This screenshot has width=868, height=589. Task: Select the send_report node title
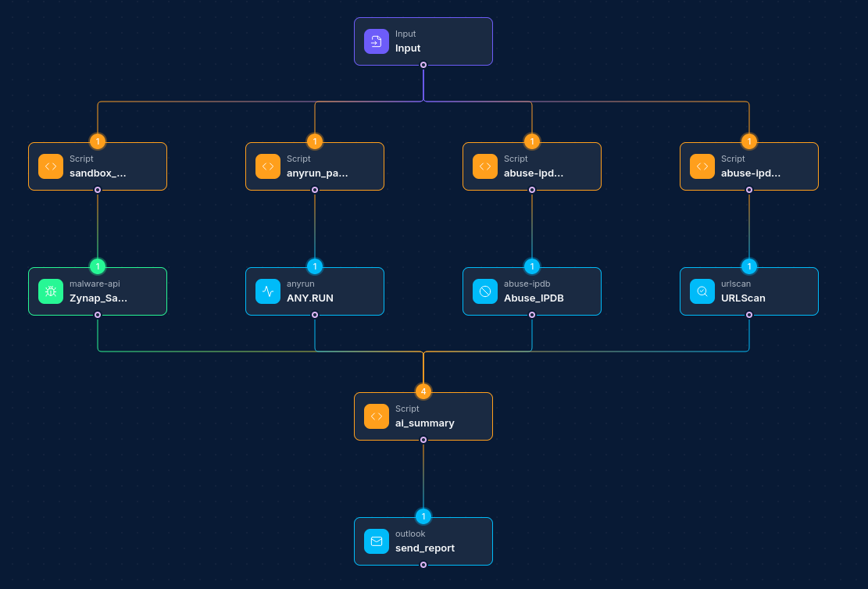pyautogui.click(x=424, y=548)
